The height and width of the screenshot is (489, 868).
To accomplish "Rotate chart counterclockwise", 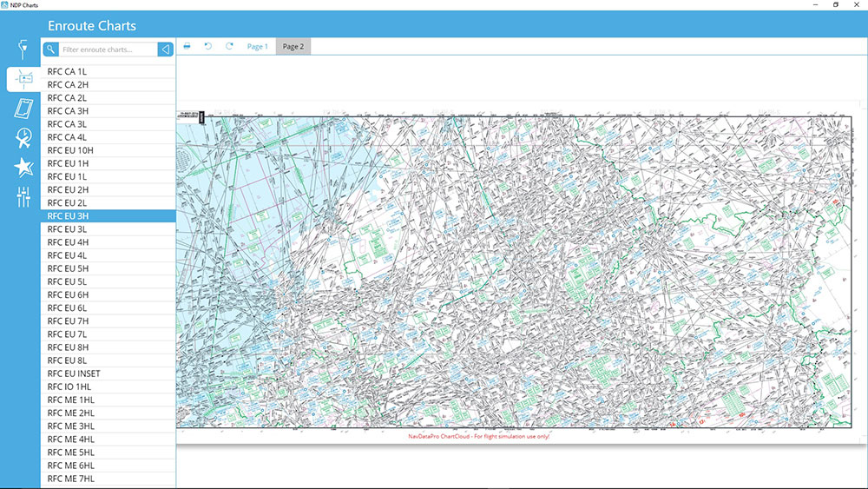I will coord(208,46).
